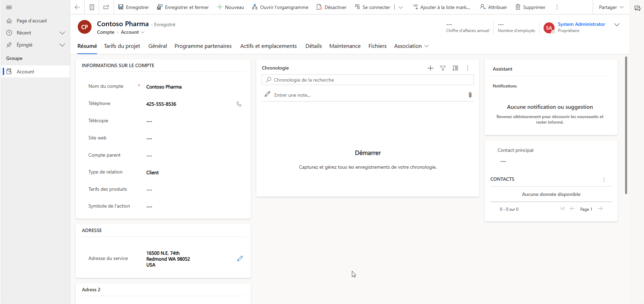Open record in new window icon
Screen dimensions: 644x304
[106, 7]
